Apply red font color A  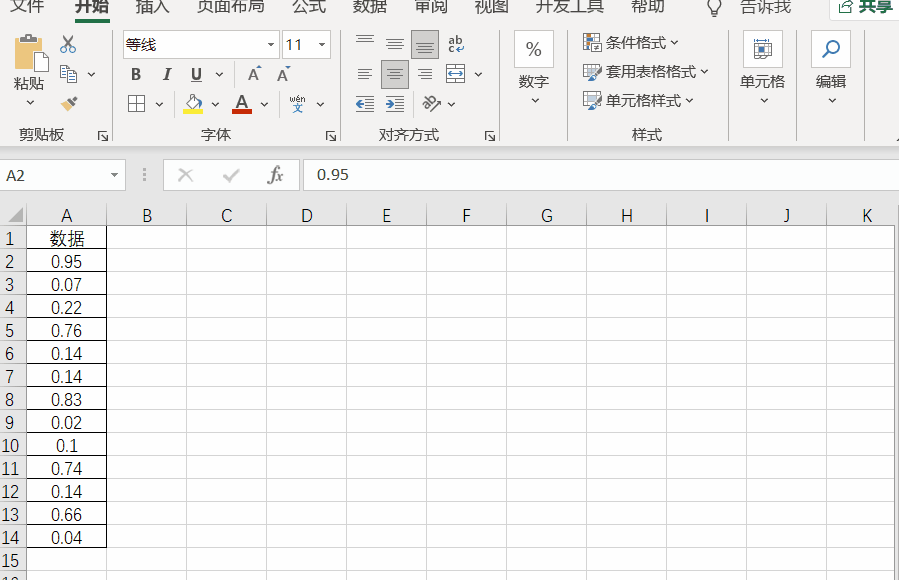point(242,104)
